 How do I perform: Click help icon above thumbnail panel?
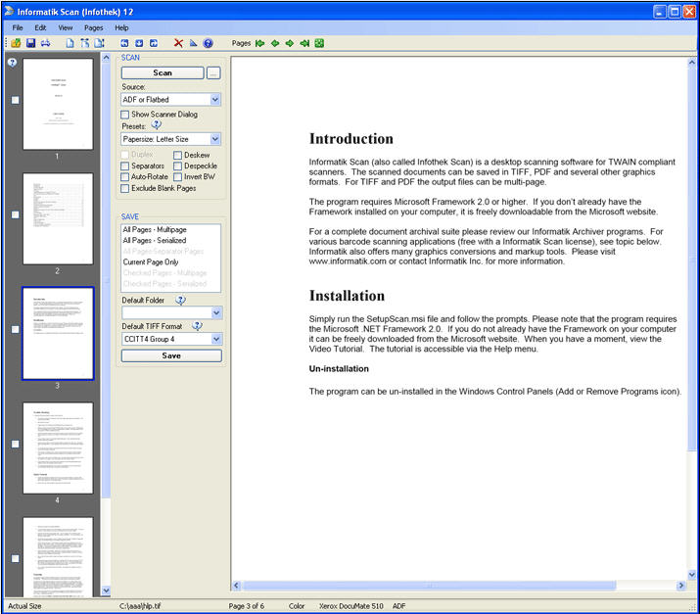pos(13,63)
